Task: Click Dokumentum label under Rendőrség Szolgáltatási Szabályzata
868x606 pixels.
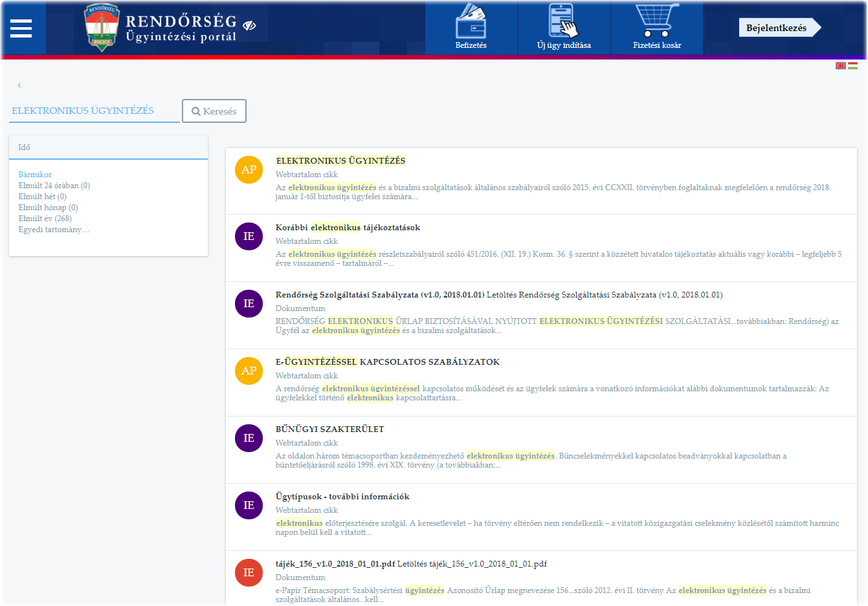Action: [300, 308]
